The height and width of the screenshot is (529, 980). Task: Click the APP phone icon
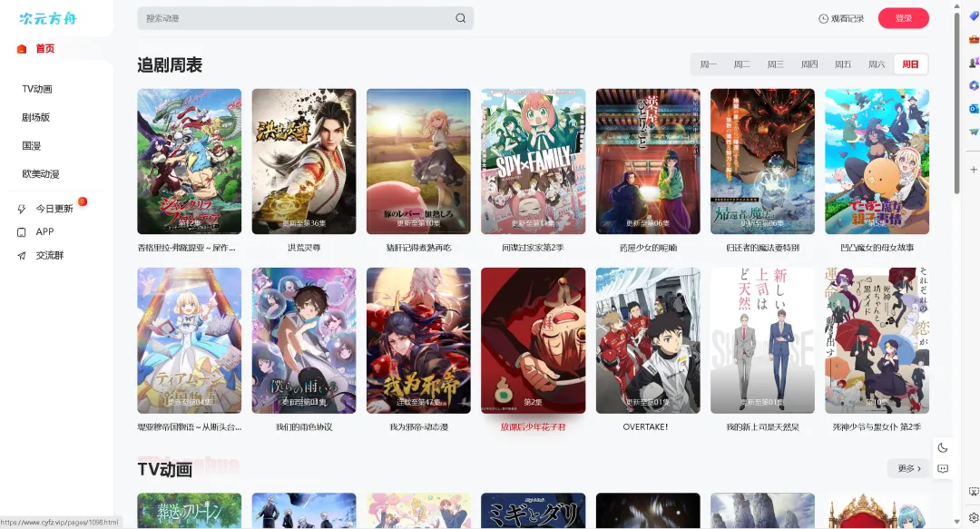(x=21, y=232)
